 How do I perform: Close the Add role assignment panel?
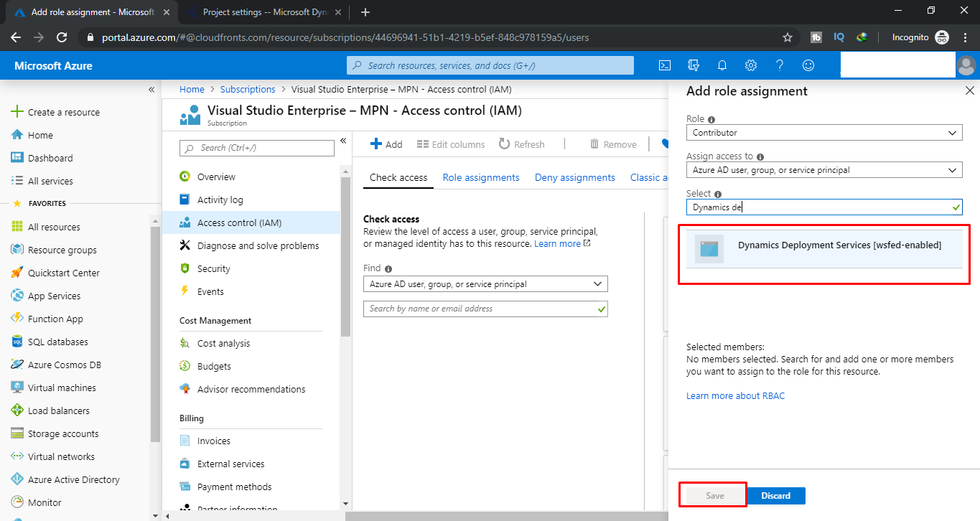click(x=970, y=90)
